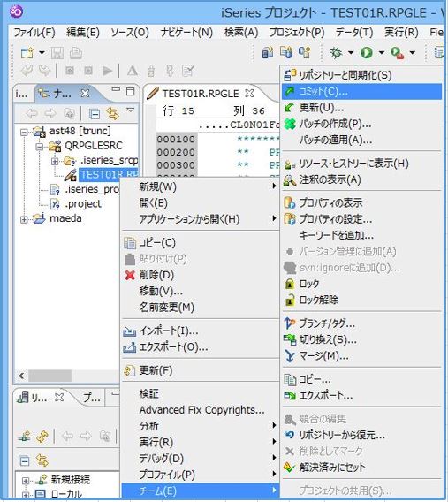Click the Print toolbar icon
The image size is (448, 502).
tap(76, 53)
